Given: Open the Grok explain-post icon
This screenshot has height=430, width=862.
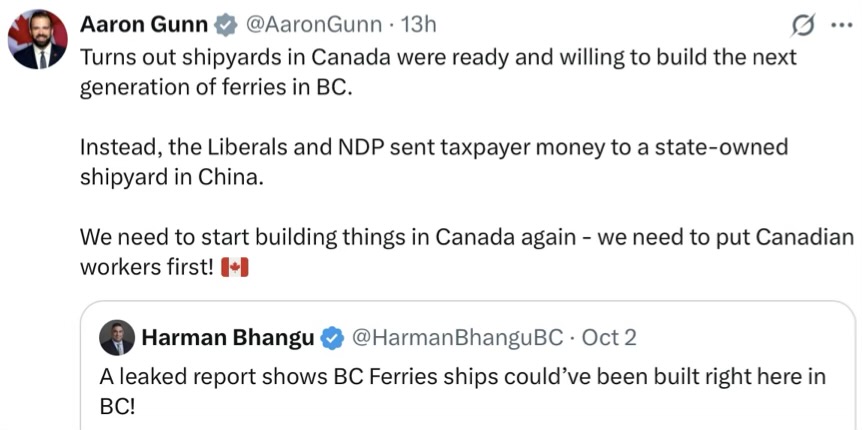Looking at the screenshot, I should 802,25.
